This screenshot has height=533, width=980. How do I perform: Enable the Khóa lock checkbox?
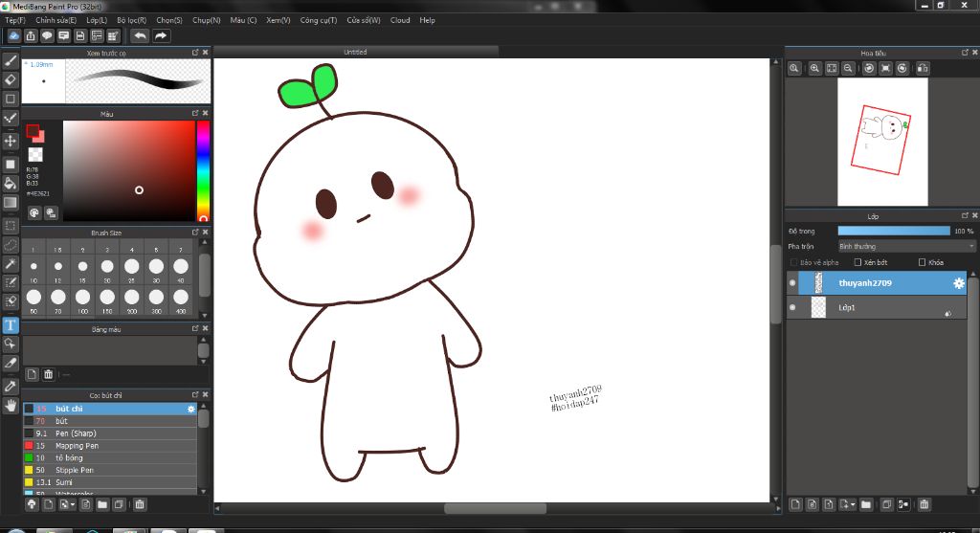922,262
